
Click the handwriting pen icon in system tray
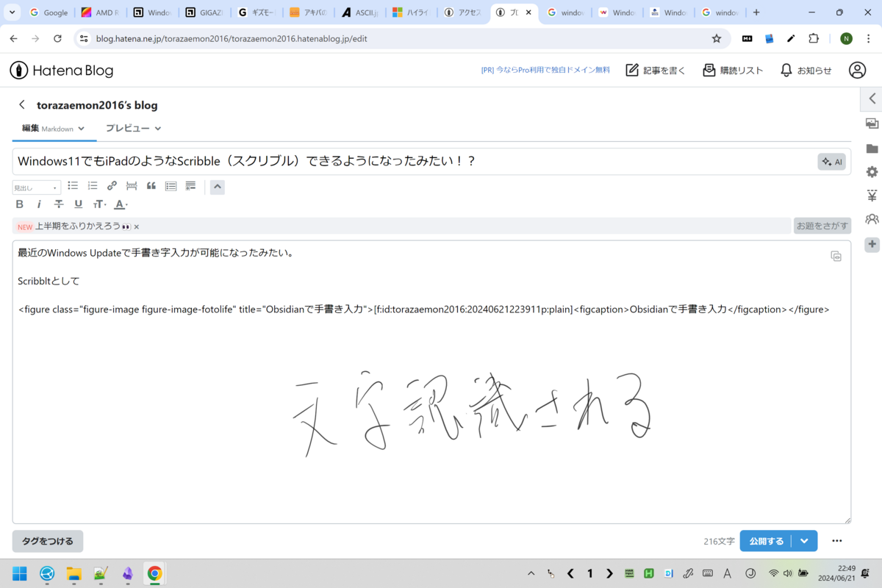(689, 573)
